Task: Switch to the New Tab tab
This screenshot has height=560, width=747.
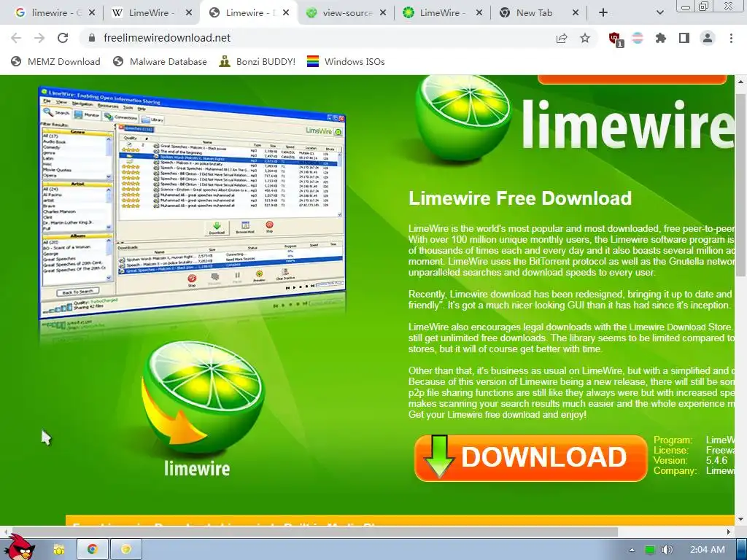Action: 535,13
